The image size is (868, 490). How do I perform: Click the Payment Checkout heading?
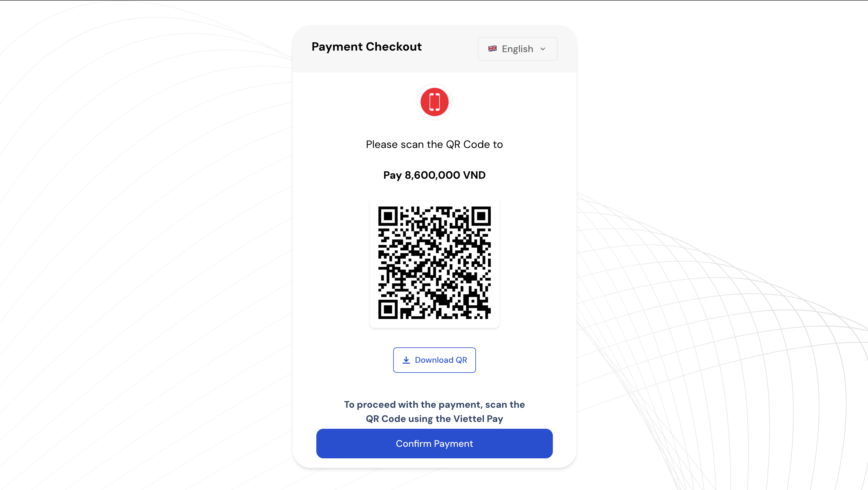coord(366,46)
